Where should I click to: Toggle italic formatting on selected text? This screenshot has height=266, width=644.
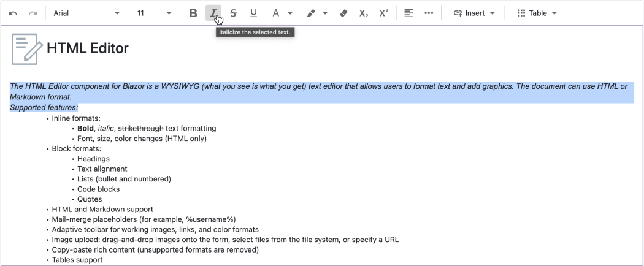point(213,13)
